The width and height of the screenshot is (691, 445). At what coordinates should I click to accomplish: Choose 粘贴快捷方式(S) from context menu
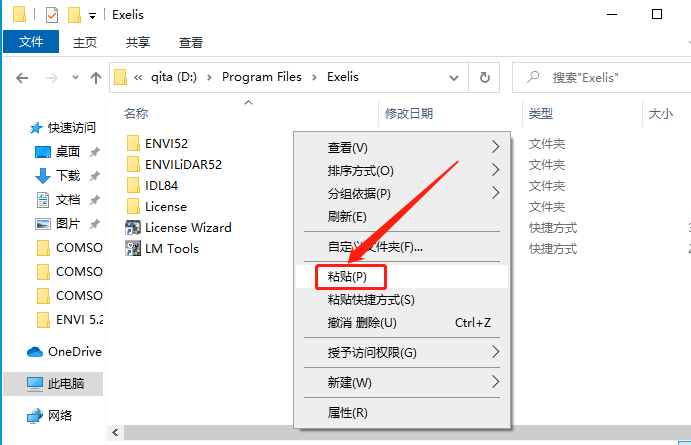coord(402,300)
